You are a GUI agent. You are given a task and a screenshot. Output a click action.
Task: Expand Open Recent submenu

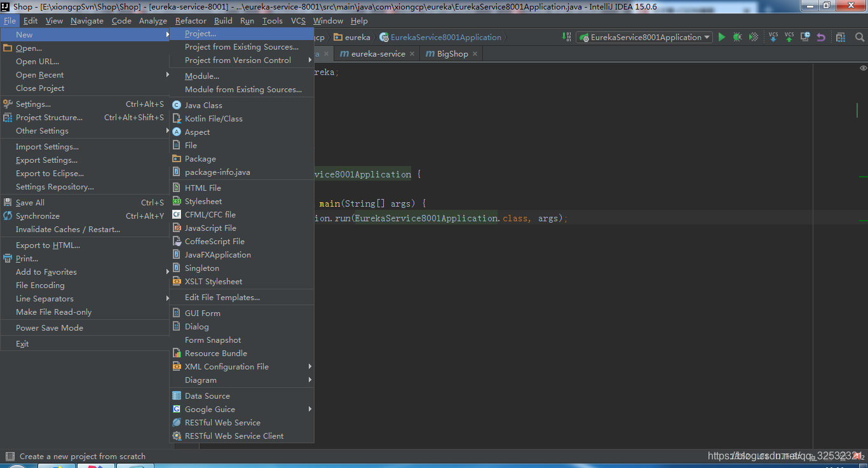(85, 74)
